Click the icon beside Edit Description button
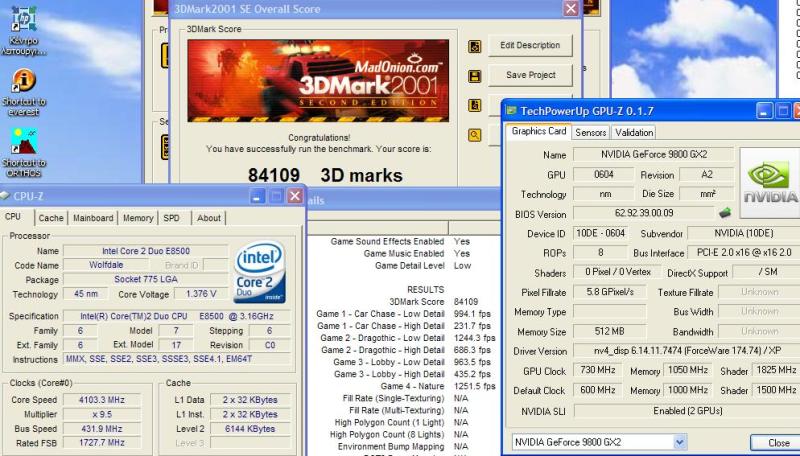The width and height of the screenshot is (800, 456). tap(474, 46)
